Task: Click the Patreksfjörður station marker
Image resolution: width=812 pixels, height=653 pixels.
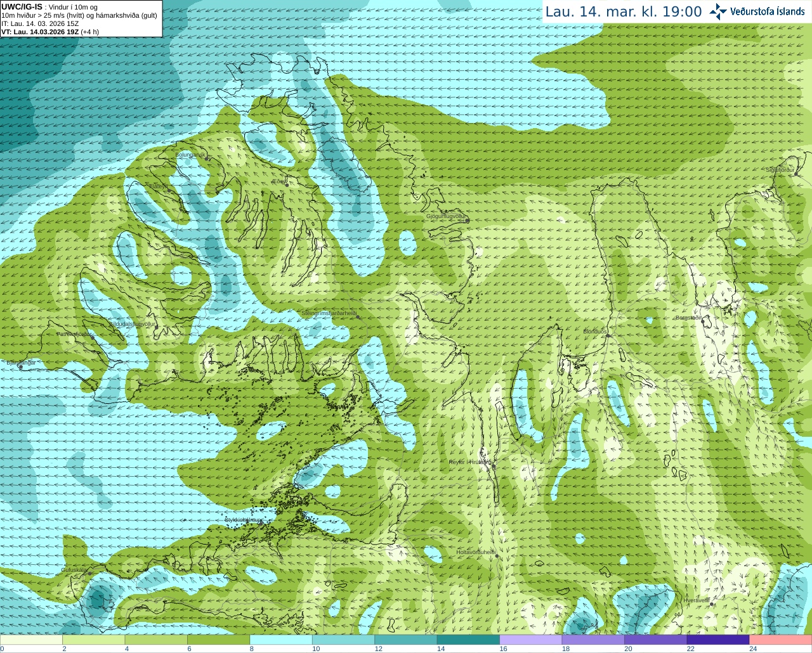Action: 93,337
